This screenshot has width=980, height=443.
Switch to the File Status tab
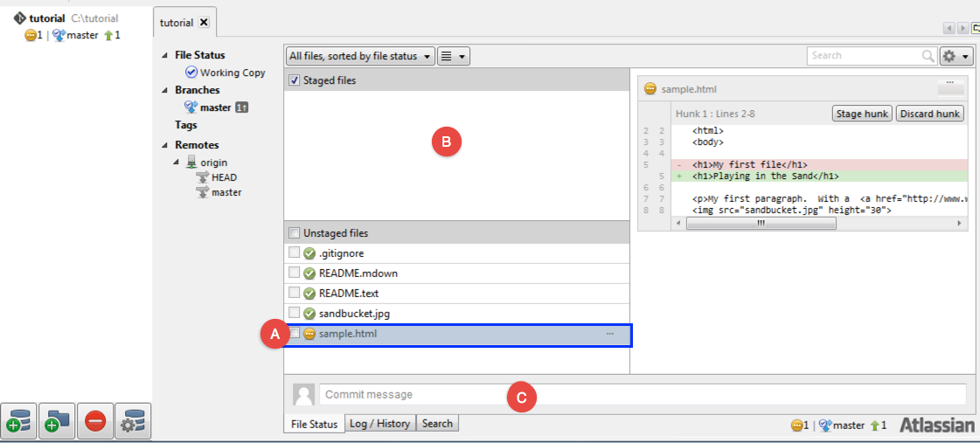tap(315, 424)
